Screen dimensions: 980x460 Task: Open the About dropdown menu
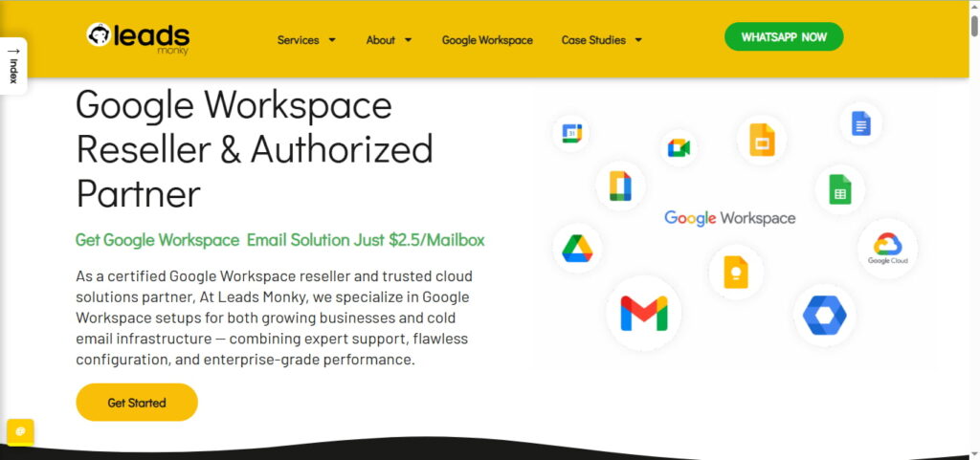389,40
